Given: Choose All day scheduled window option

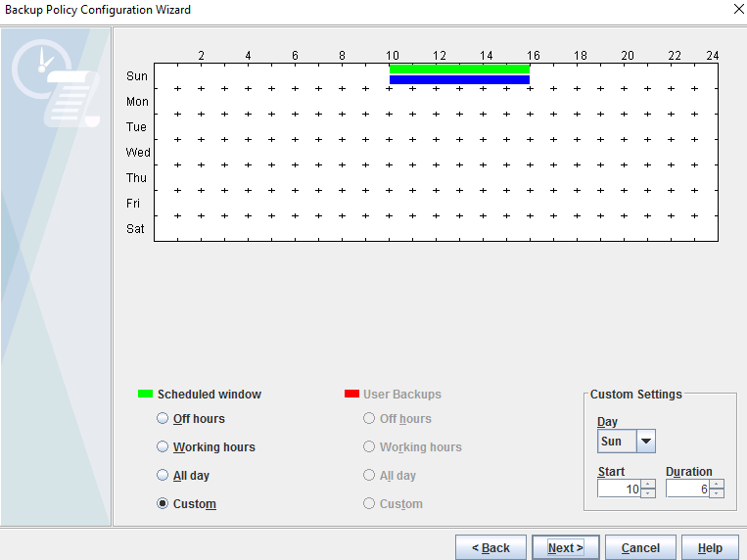Looking at the screenshot, I should click(x=163, y=476).
